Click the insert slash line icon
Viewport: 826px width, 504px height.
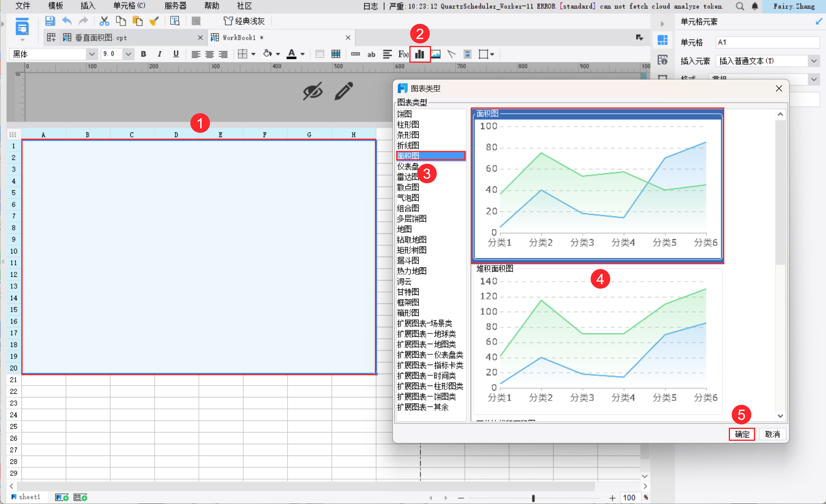pos(451,54)
